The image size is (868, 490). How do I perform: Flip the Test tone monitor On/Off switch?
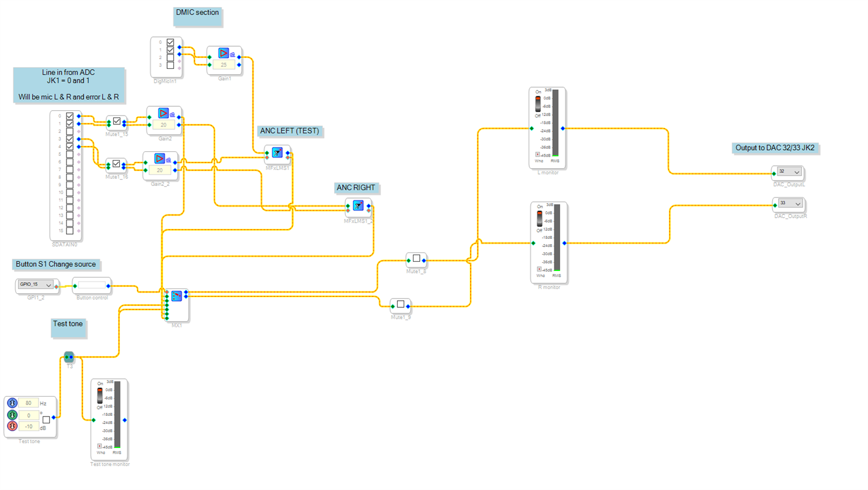pos(100,395)
